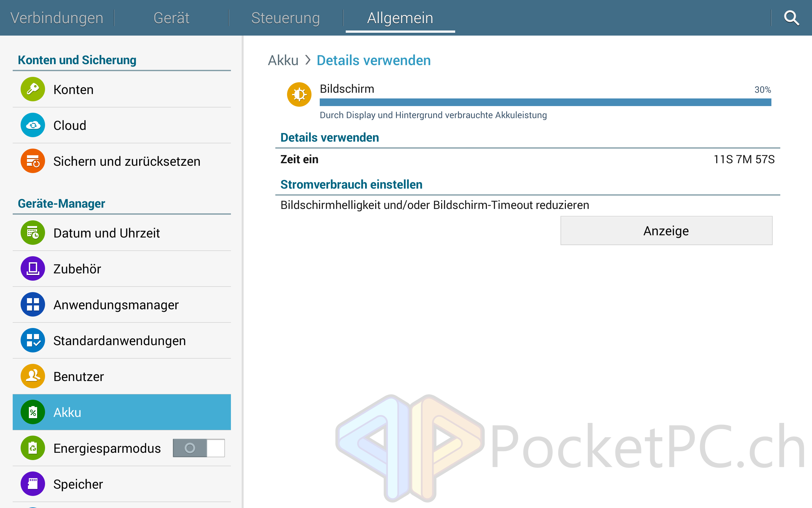812x508 pixels.
Task: Click the Bildschirm item title
Action: click(347, 89)
